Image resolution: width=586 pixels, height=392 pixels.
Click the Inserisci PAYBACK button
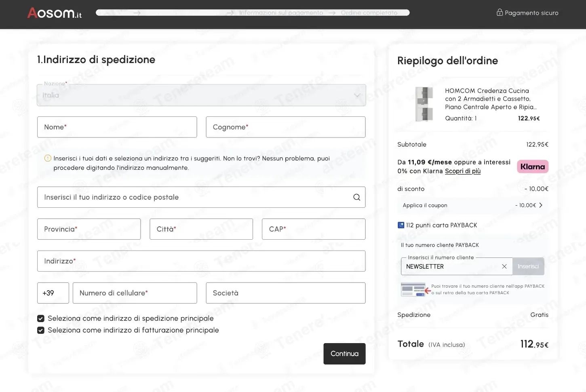(528, 266)
